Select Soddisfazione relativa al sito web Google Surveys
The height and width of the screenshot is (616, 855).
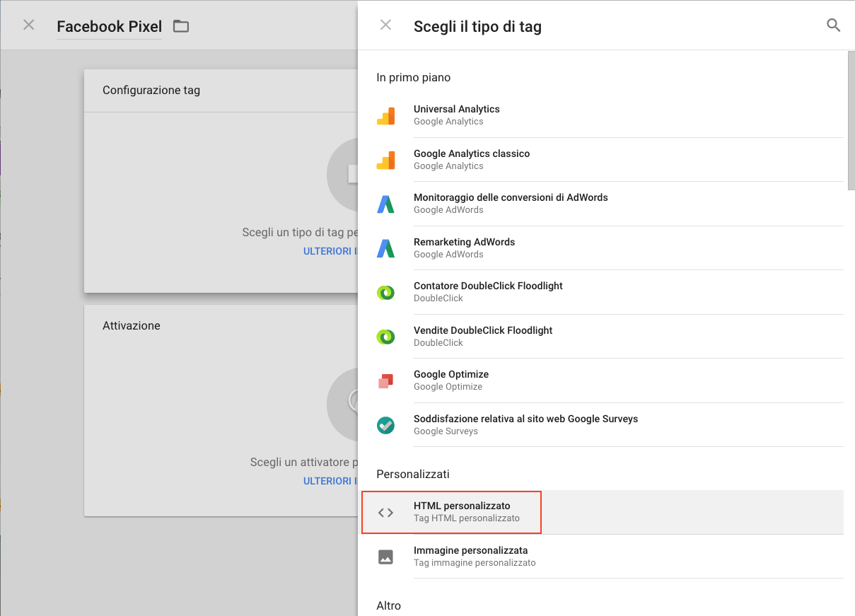pos(610,425)
